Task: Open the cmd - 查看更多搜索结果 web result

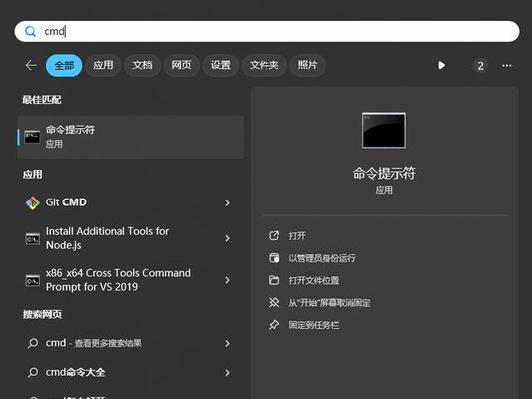Action: 131,343
